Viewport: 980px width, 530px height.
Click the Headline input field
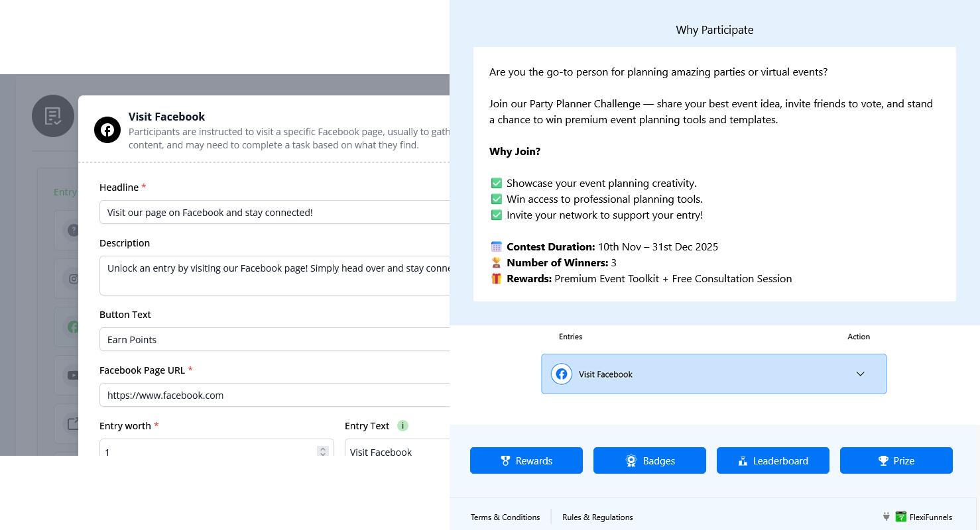pyautogui.click(x=275, y=213)
